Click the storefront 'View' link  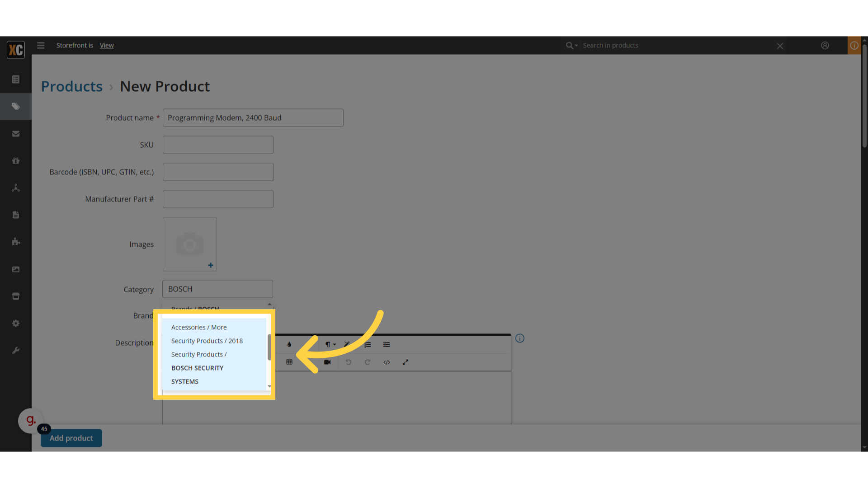[x=107, y=46]
